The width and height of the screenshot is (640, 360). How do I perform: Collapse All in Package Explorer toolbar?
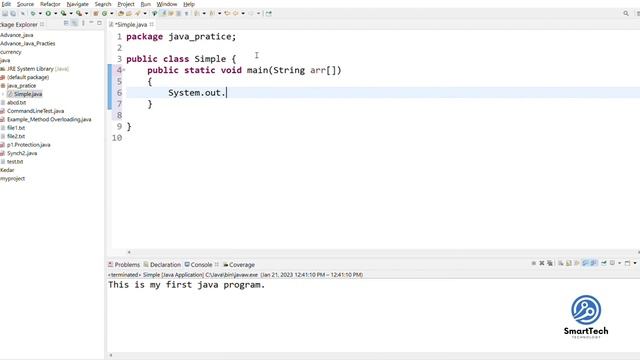[x=66, y=23]
